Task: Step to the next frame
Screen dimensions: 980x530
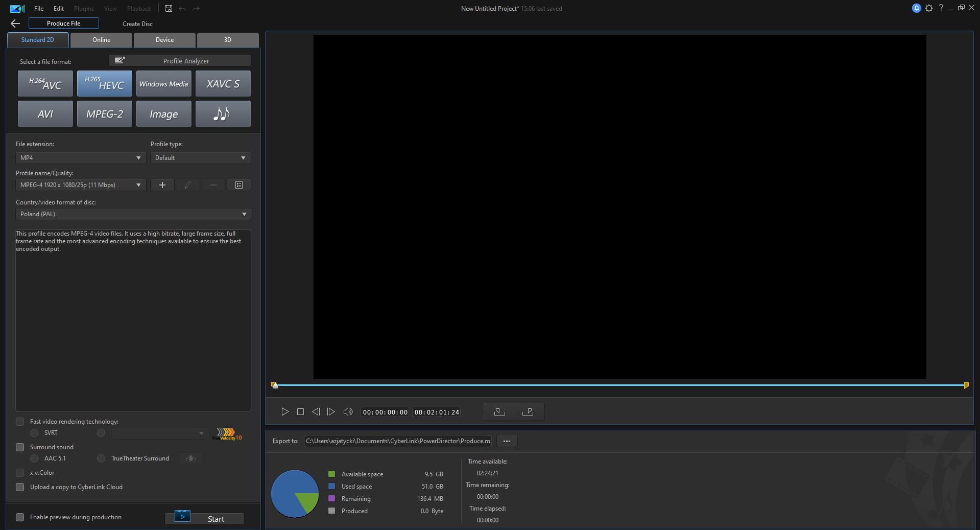Action: click(x=331, y=412)
